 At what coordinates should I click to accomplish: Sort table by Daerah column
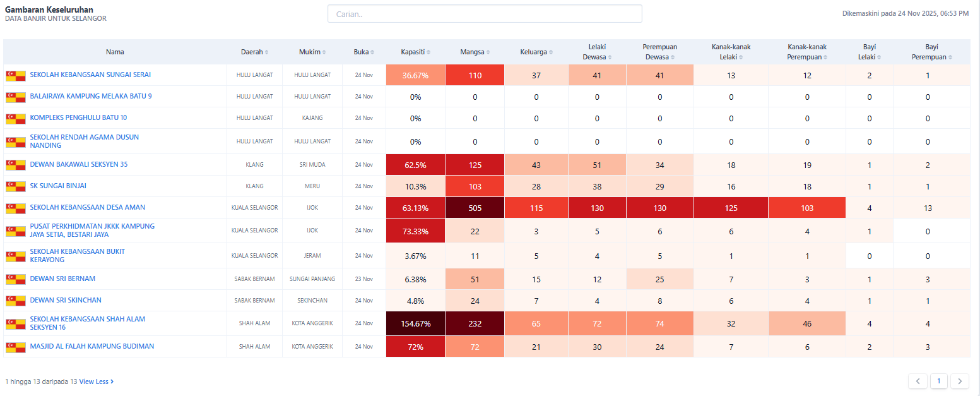pos(254,52)
